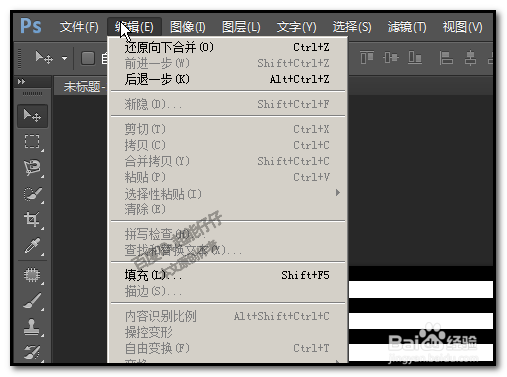The image size is (507, 377).
Task: Click 剪切(T) menu entry
Action: coord(228,129)
